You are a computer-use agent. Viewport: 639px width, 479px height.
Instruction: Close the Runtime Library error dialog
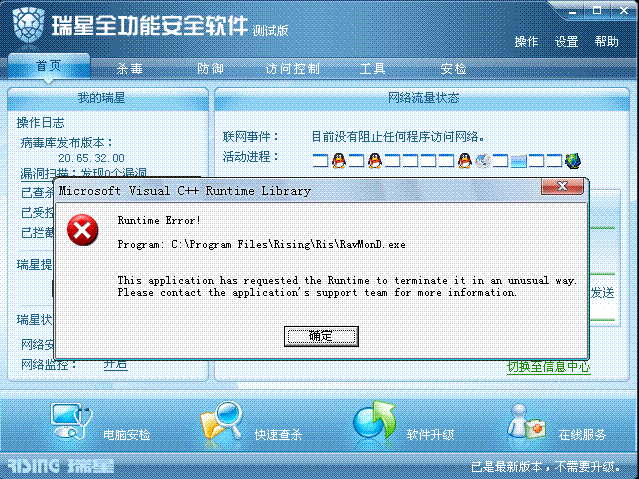[562, 186]
